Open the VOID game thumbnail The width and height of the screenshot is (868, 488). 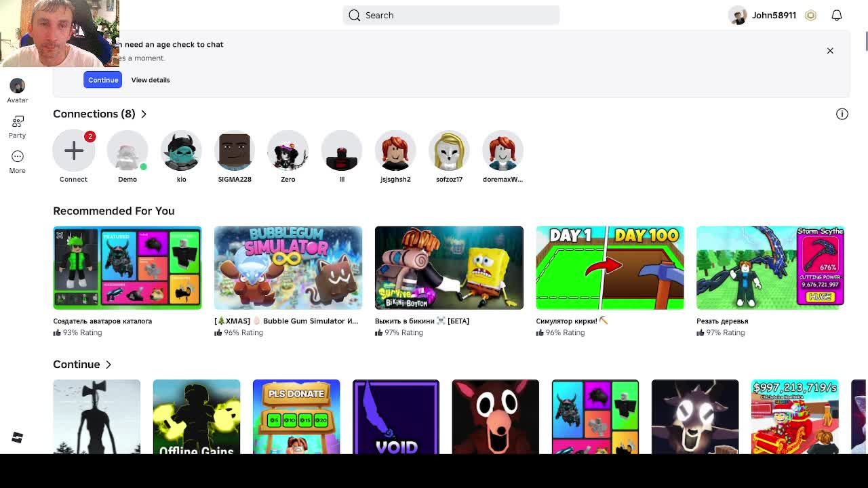pos(396,417)
